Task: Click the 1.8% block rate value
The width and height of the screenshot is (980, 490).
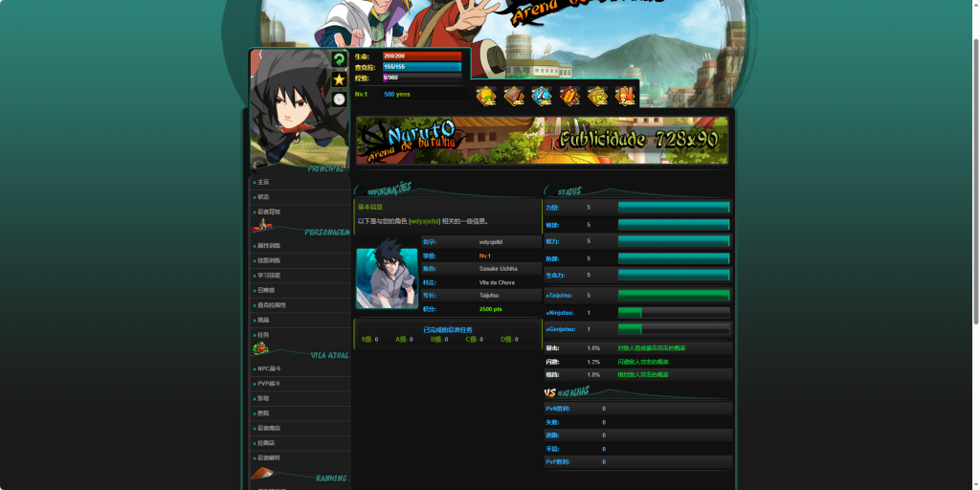Action: point(593,375)
